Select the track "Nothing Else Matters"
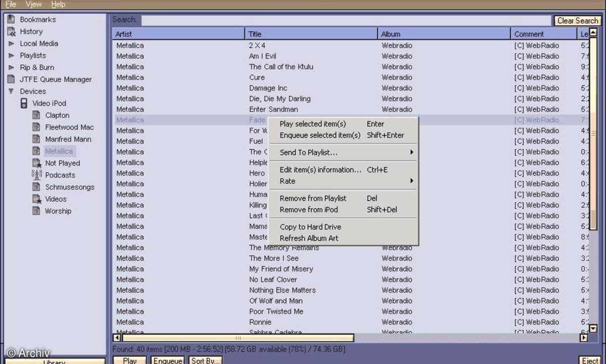 coord(282,290)
